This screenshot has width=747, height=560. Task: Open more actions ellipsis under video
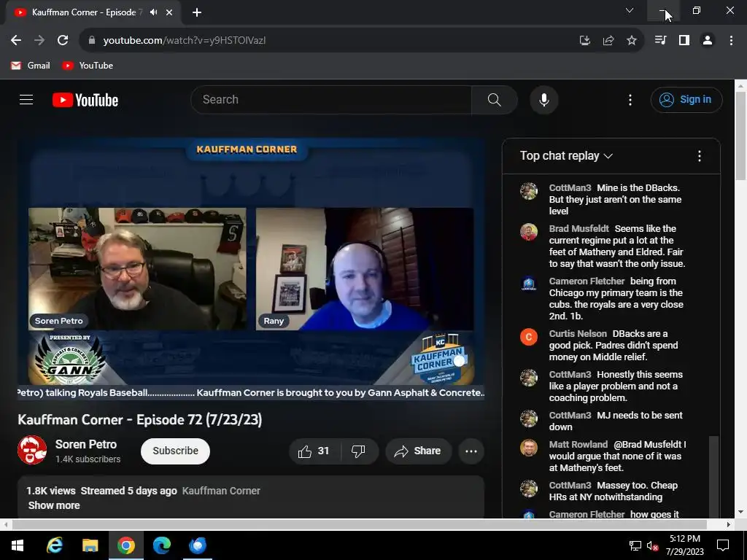click(x=471, y=451)
